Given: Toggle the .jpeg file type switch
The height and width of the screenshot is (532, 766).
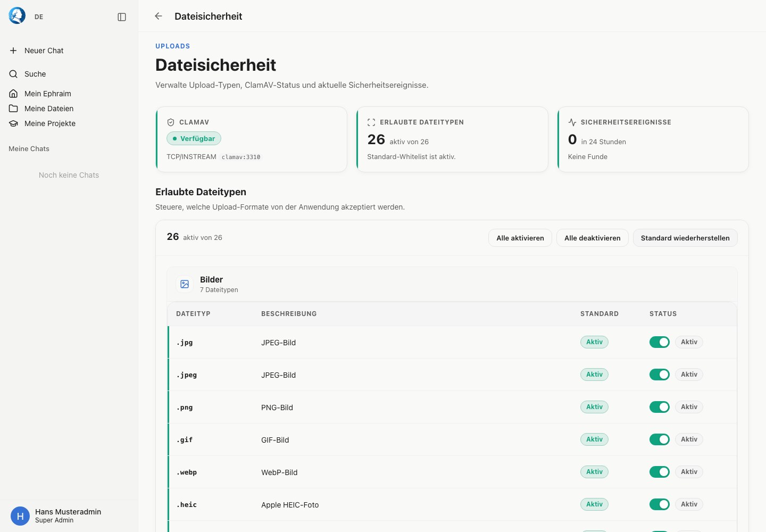Looking at the screenshot, I should coord(660,375).
